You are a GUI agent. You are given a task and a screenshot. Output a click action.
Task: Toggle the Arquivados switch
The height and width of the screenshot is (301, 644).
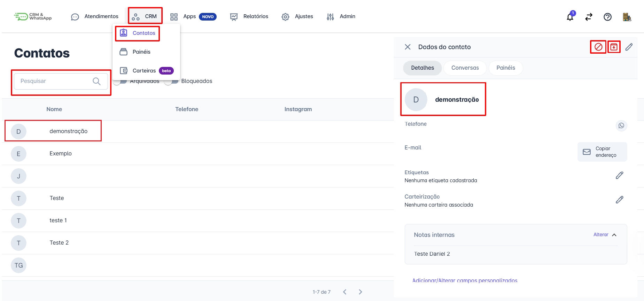(120, 81)
